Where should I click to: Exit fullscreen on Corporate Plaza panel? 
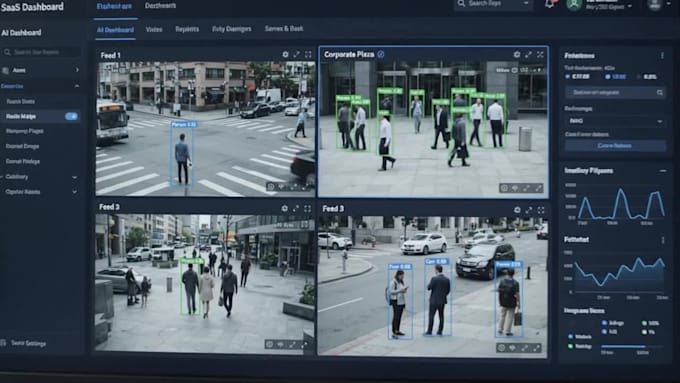(x=540, y=55)
